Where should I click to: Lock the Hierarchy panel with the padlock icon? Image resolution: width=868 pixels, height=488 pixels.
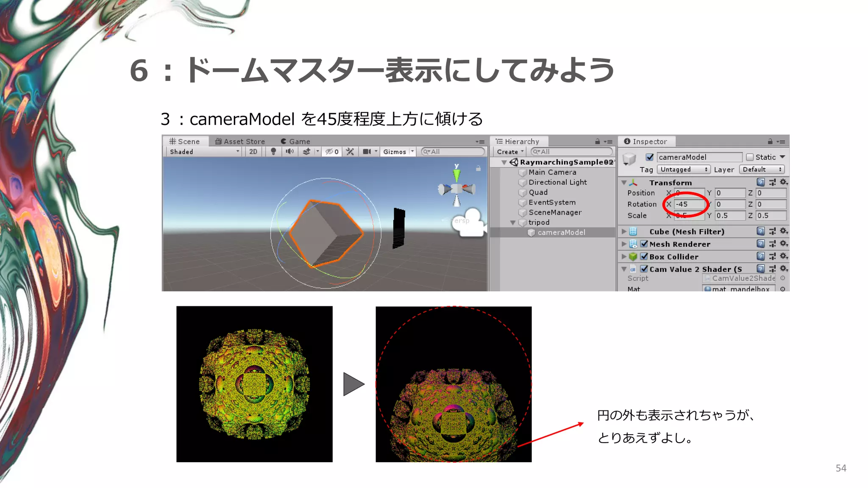click(597, 141)
